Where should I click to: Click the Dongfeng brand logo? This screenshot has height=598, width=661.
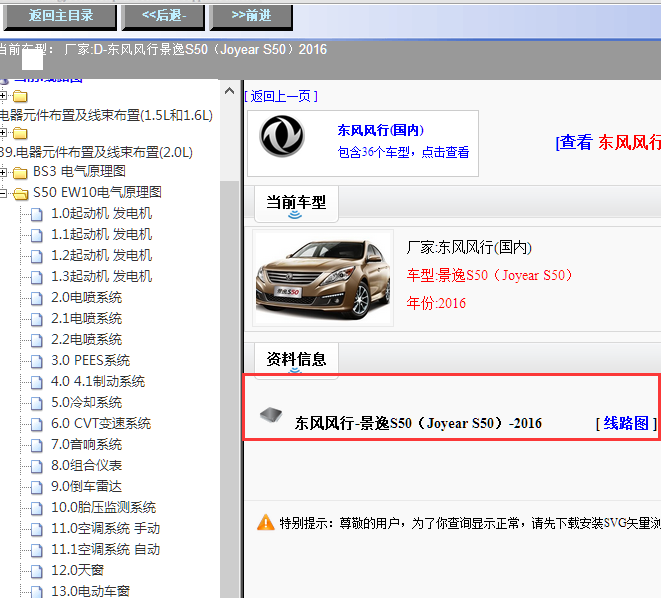(x=282, y=136)
